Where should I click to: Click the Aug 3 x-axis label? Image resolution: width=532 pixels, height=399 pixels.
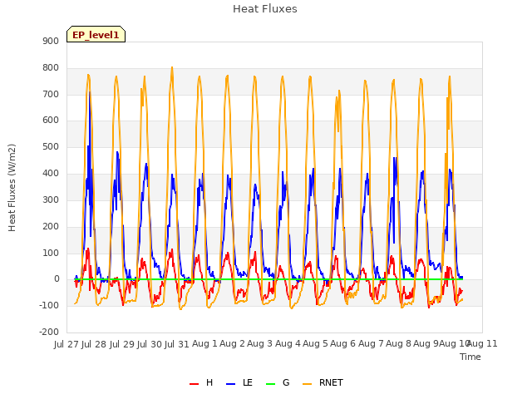259,343
